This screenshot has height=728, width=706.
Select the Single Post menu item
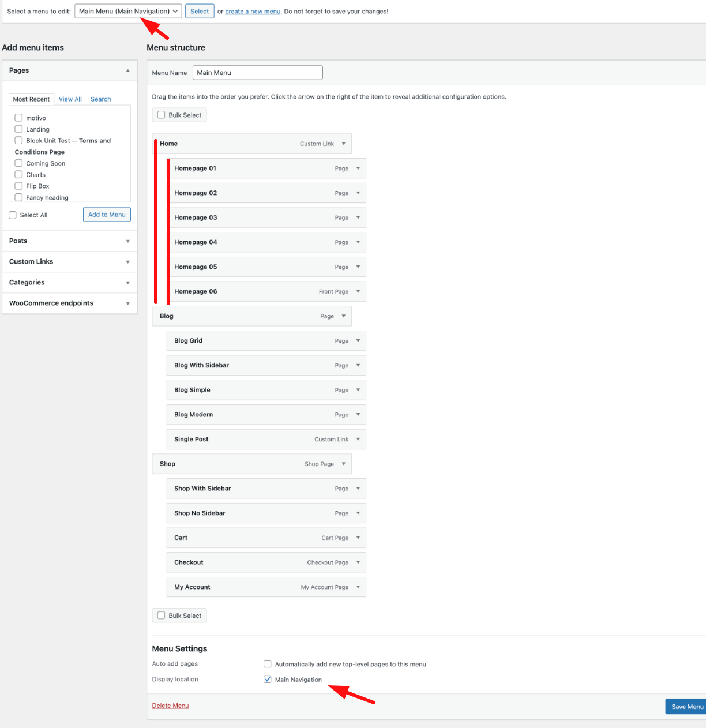coord(266,439)
